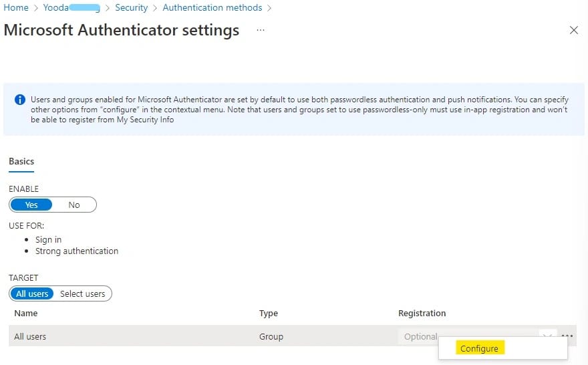Click the blue info icon in the banner

click(20, 100)
